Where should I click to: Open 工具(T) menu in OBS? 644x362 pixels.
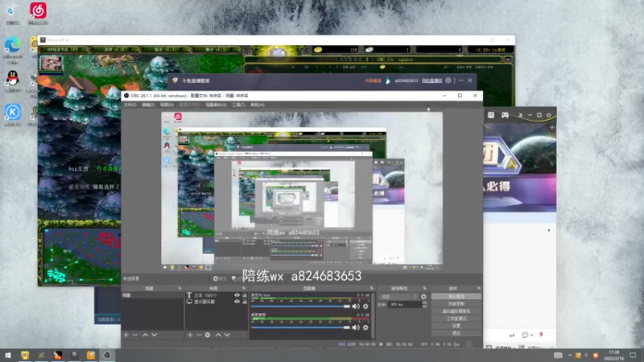[238, 105]
